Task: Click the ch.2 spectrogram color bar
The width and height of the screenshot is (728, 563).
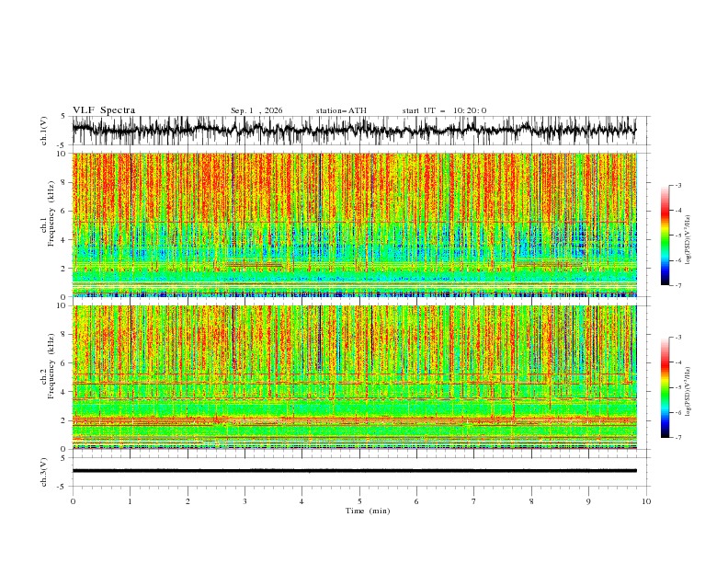Action: (665, 387)
